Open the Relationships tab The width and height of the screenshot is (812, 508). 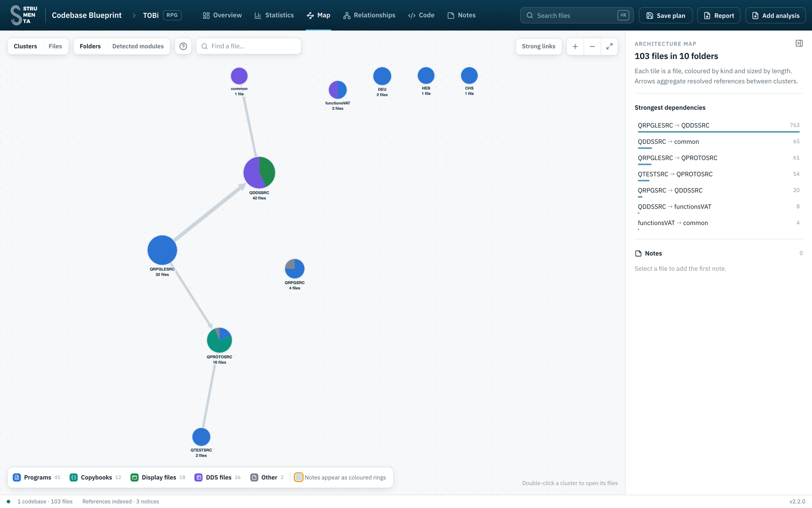click(369, 15)
